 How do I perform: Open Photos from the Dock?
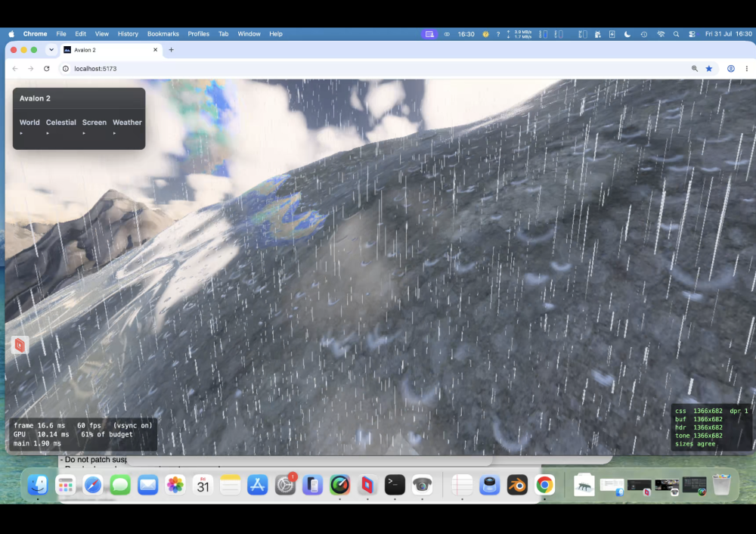pos(175,485)
